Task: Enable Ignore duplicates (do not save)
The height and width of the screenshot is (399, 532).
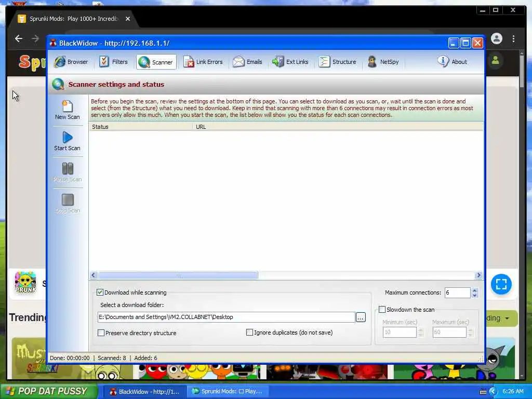Action: point(249,332)
